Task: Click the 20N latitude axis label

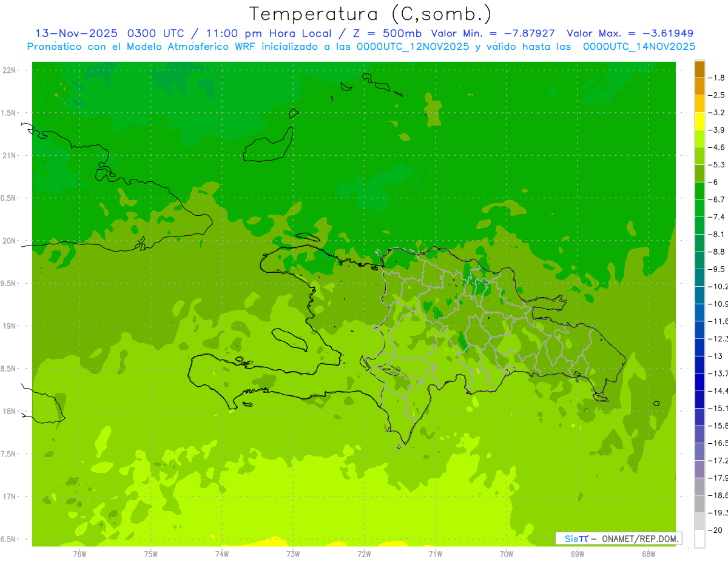Action: coord(10,241)
